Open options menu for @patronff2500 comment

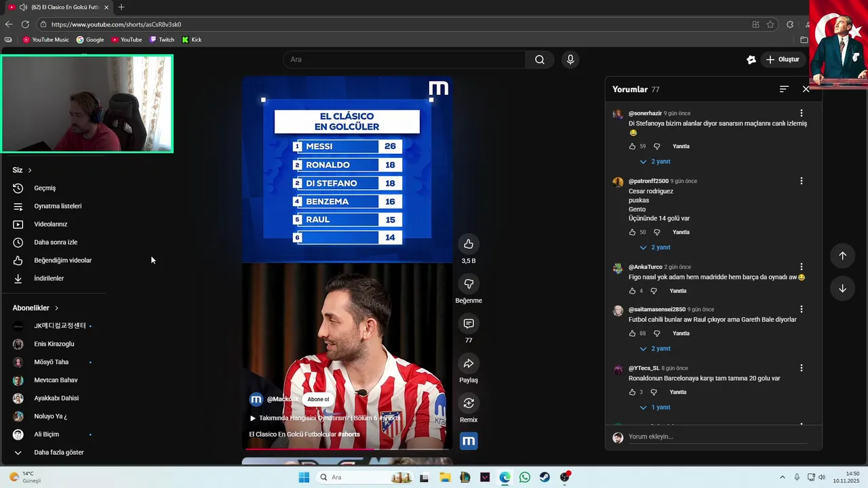[802, 181]
